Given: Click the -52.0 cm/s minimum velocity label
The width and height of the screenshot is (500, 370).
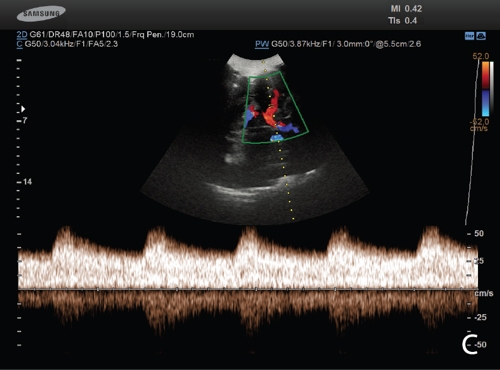Looking at the screenshot, I should [x=480, y=125].
